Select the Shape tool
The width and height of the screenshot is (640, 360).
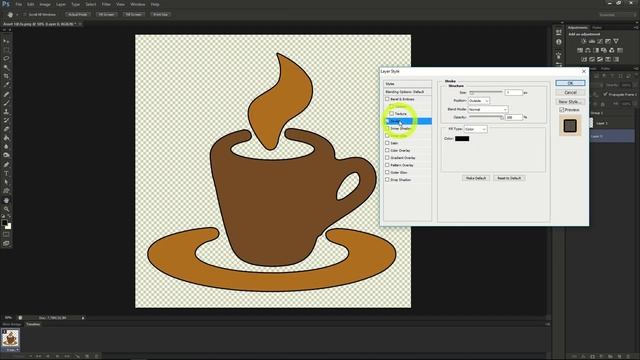coord(6,191)
